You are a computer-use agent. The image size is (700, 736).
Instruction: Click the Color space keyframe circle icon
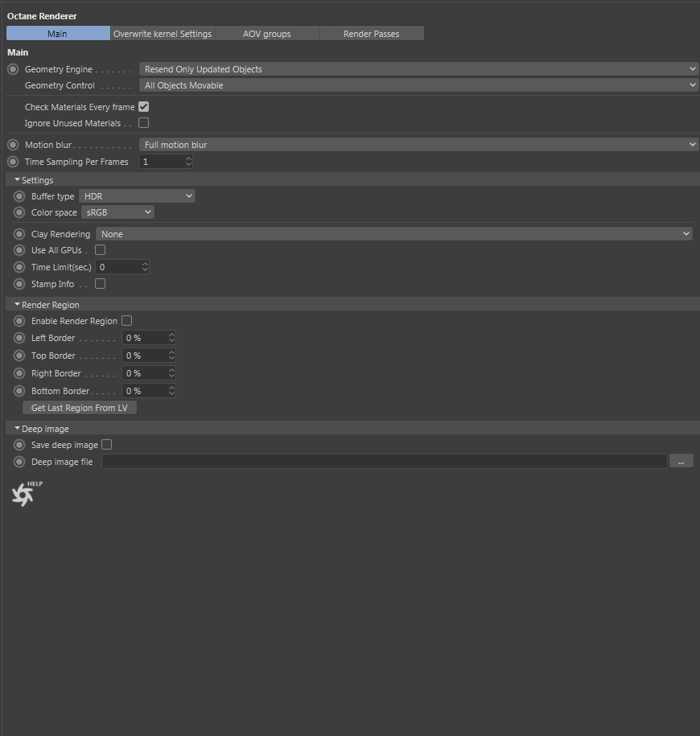click(x=19, y=212)
